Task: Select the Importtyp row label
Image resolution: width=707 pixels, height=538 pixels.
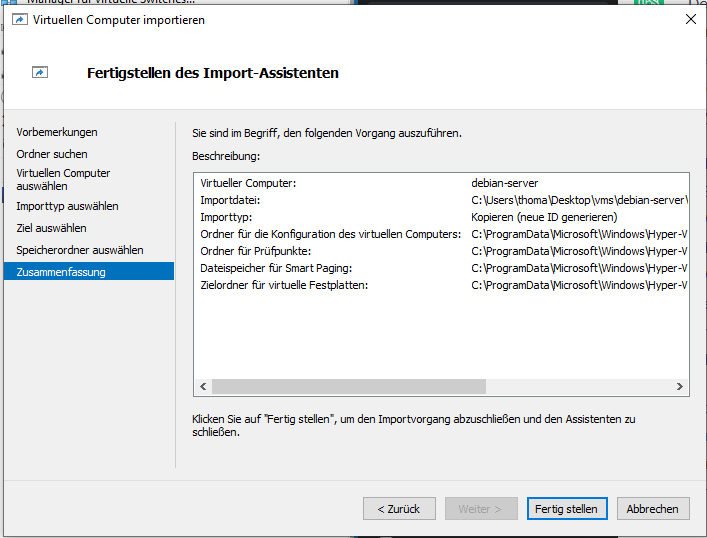Action: click(226, 217)
